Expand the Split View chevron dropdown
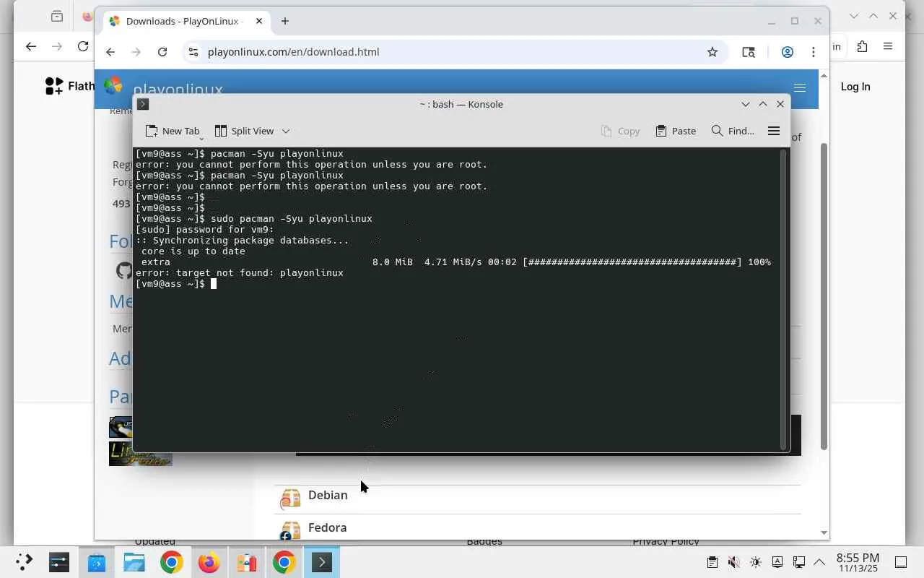This screenshot has width=924, height=578. [286, 131]
